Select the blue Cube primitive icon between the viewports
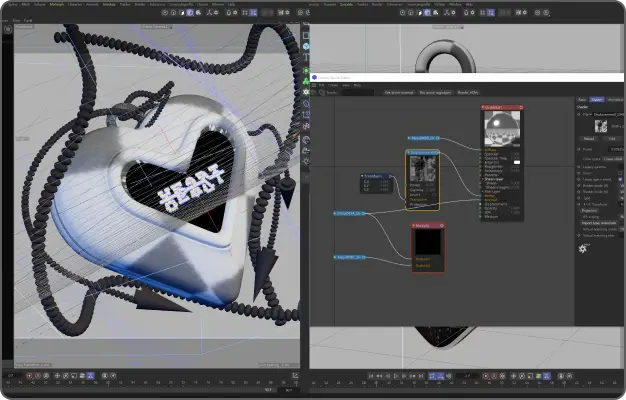 [x=306, y=46]
